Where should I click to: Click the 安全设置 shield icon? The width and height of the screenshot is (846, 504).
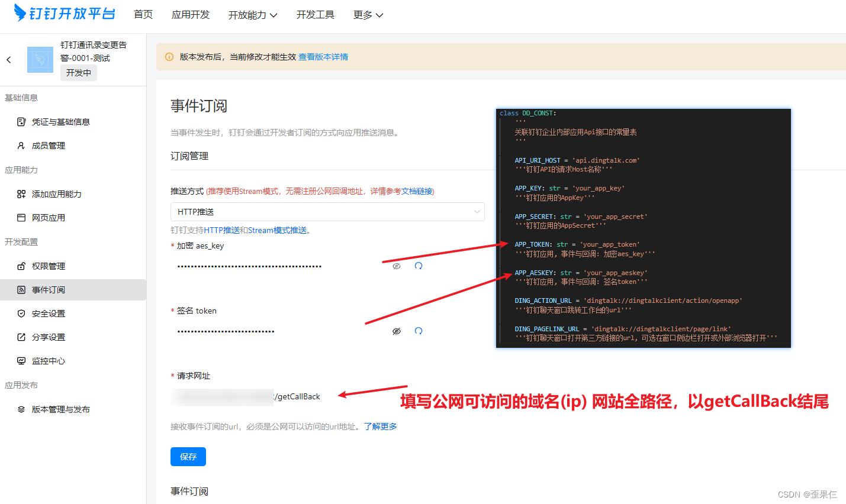21,314
